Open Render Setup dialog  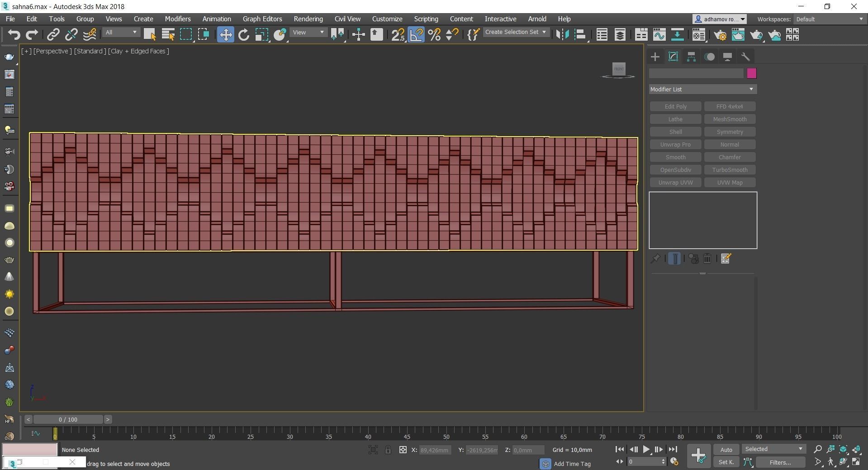[720, 35]
